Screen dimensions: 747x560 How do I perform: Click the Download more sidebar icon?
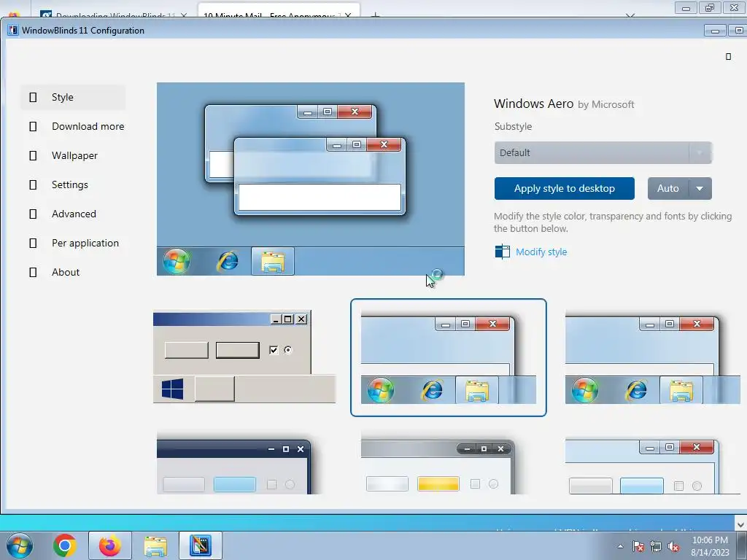point(33,126)
